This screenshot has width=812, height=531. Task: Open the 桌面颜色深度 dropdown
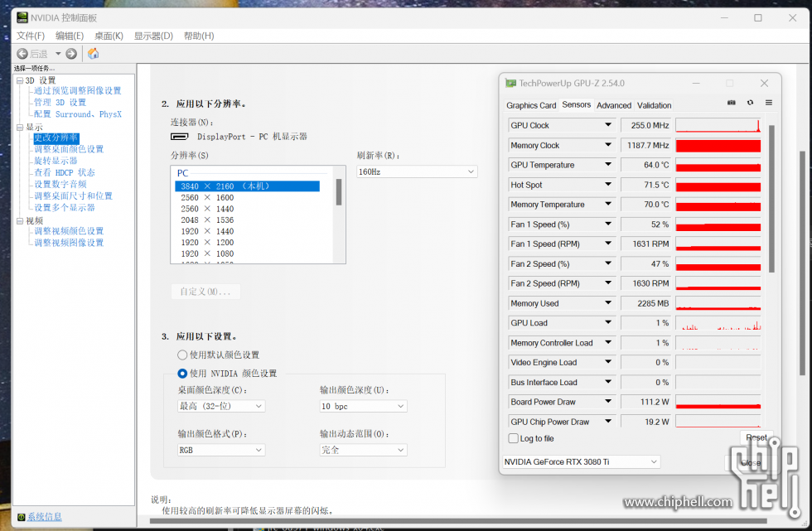click(x=221, y=406)
